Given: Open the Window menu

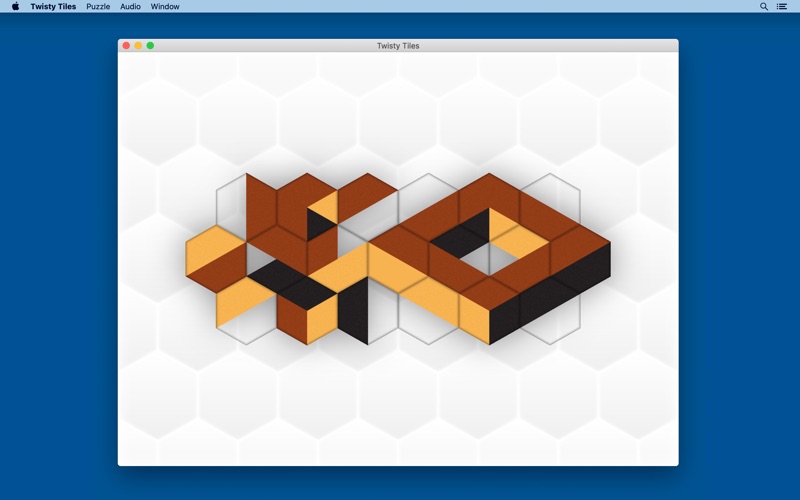Looking at the screenshot, I should click(x=165, y=6).
